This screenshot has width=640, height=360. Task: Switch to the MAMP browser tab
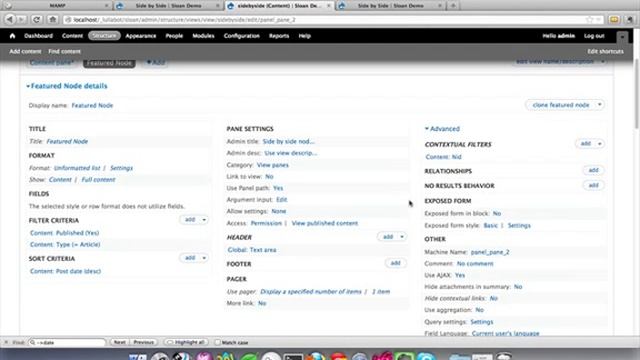pos(57,6)
